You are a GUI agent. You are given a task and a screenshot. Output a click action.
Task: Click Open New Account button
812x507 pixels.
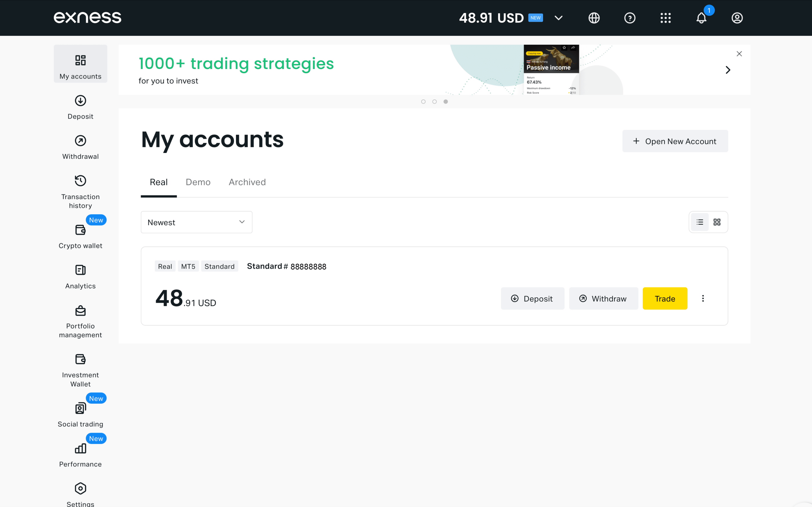click(675, 141)
